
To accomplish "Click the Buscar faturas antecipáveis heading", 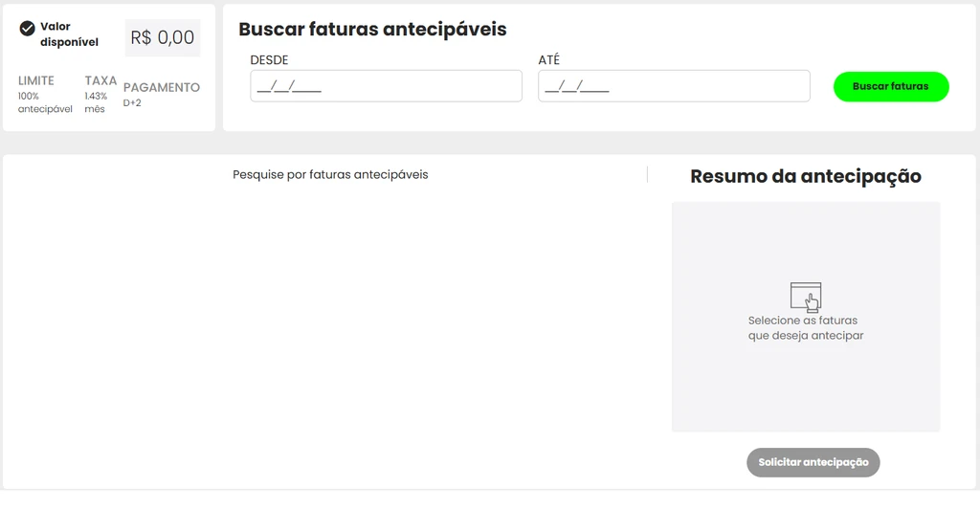I will click(x=372, y=30).
